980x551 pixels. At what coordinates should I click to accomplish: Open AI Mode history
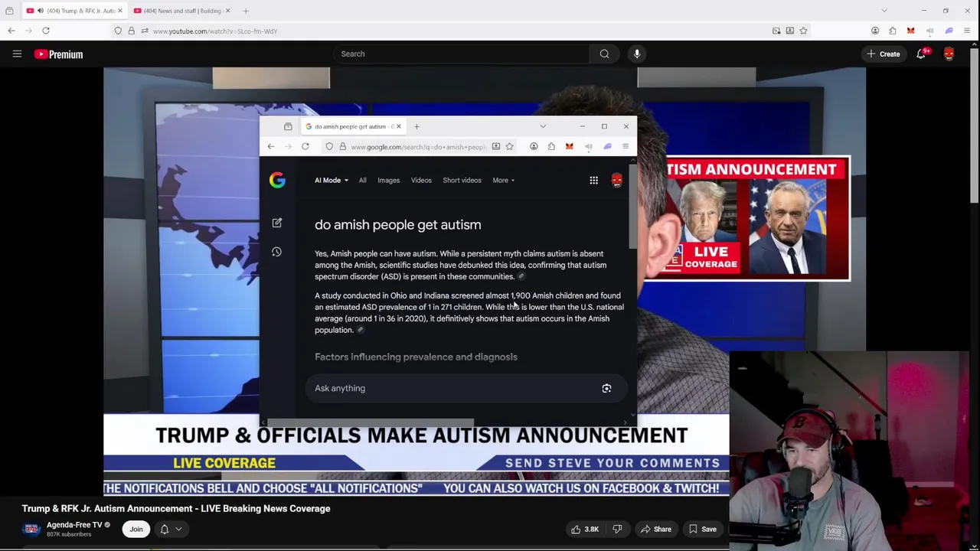[277, 252]
